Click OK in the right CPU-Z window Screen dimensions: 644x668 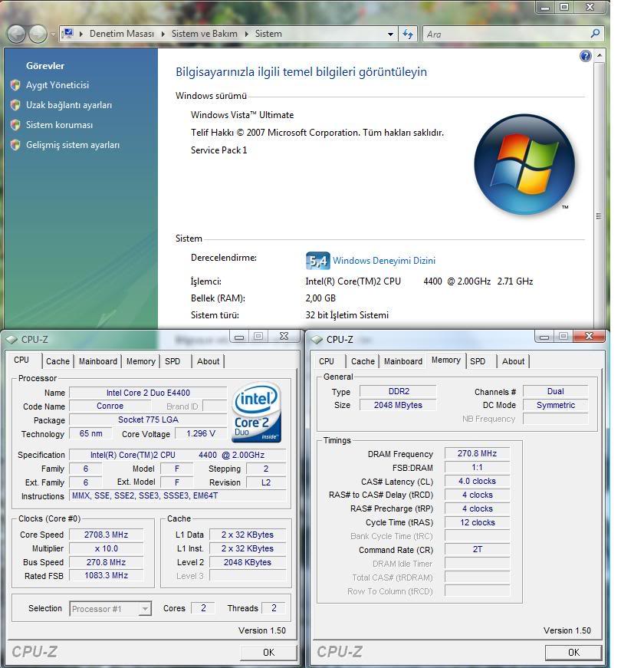point(573,652)
